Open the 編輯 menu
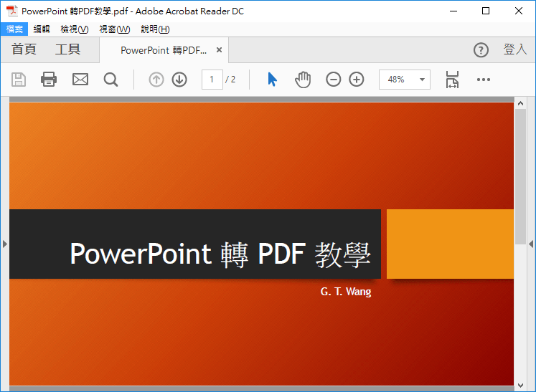 (x=42, y=29)
